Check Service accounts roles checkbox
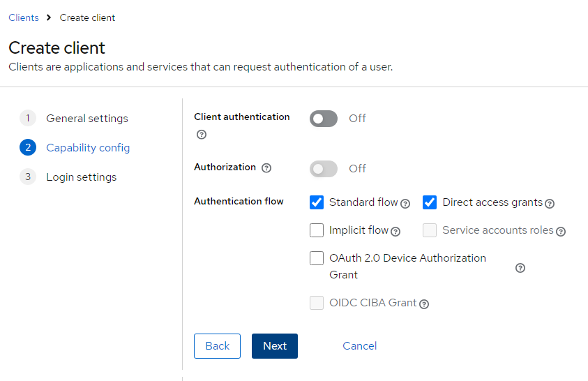 (x=430, y=230)
